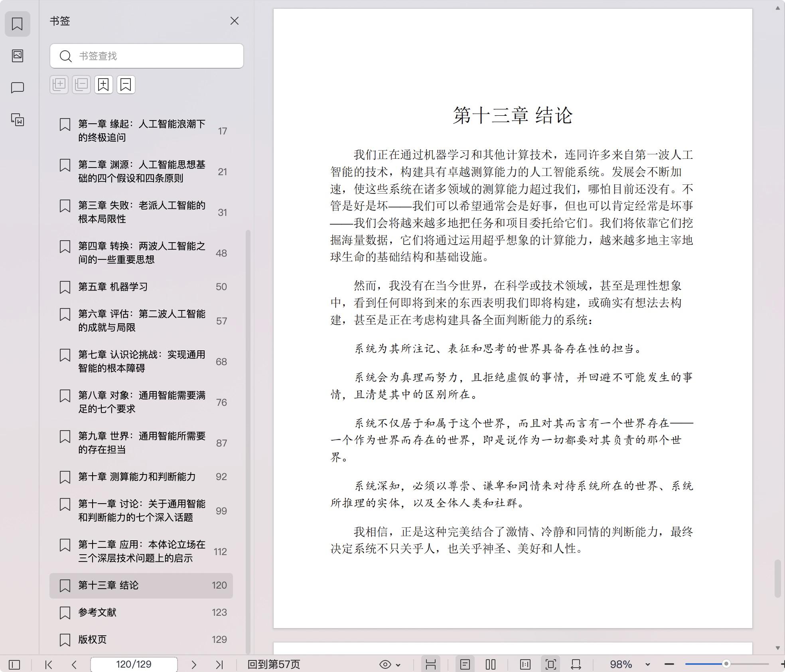785x672 pixels.
Task: Delete the bookmark icon
Action: click(x=126, y=85)
